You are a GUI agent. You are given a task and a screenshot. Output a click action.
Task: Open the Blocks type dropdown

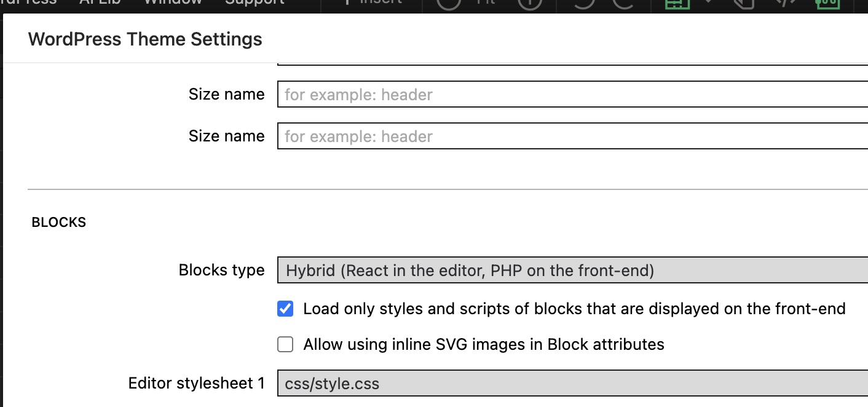[572, 270]
